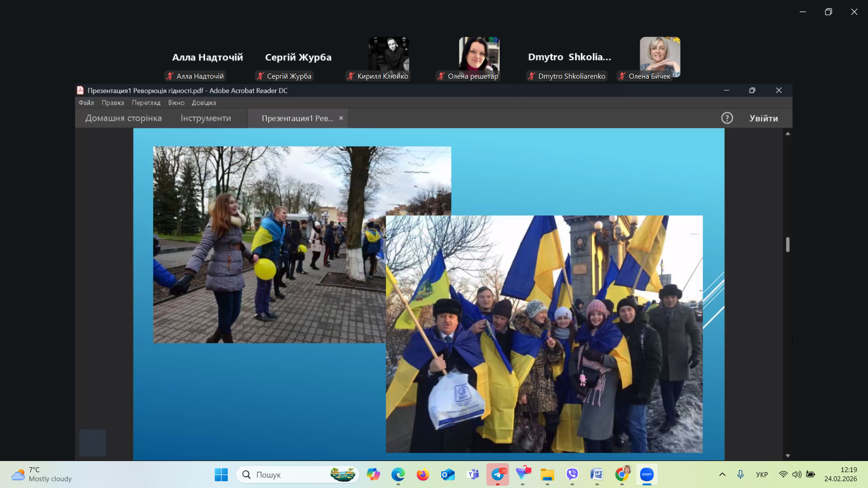Open Telegram from the taskbar
This screenshot has height=488, width=868.
(498, 474)
